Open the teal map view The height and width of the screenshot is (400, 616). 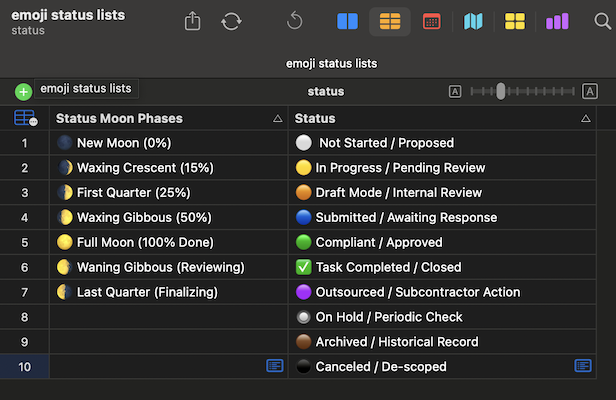pos(473,21)
